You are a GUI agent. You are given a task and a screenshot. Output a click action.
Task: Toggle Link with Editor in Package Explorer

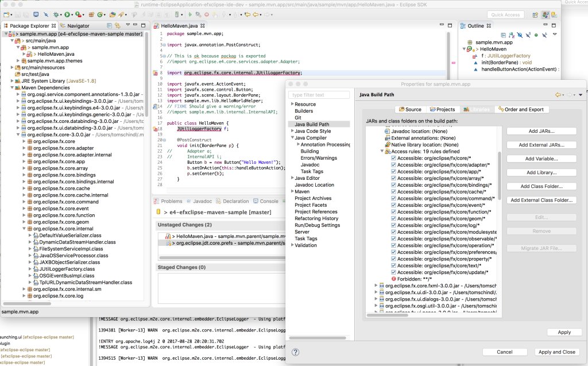pyautogui.click(x=117, y=25)
